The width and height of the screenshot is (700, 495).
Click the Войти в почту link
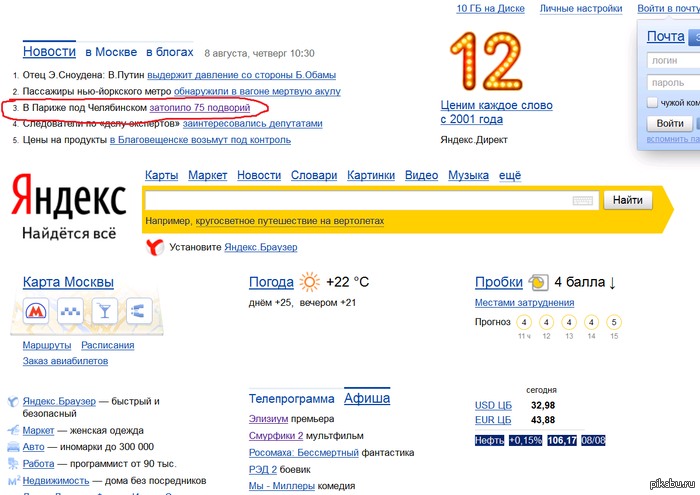668,8
